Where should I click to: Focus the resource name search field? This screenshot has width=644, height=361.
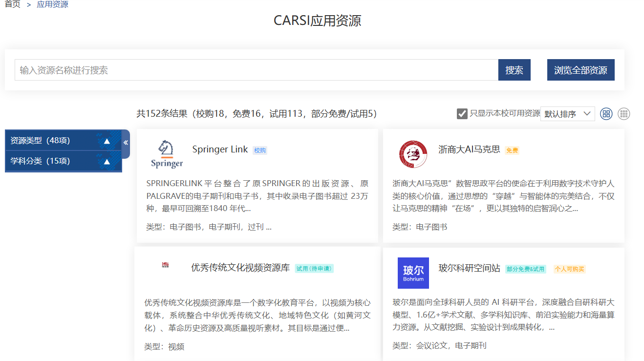coord(257,70)
